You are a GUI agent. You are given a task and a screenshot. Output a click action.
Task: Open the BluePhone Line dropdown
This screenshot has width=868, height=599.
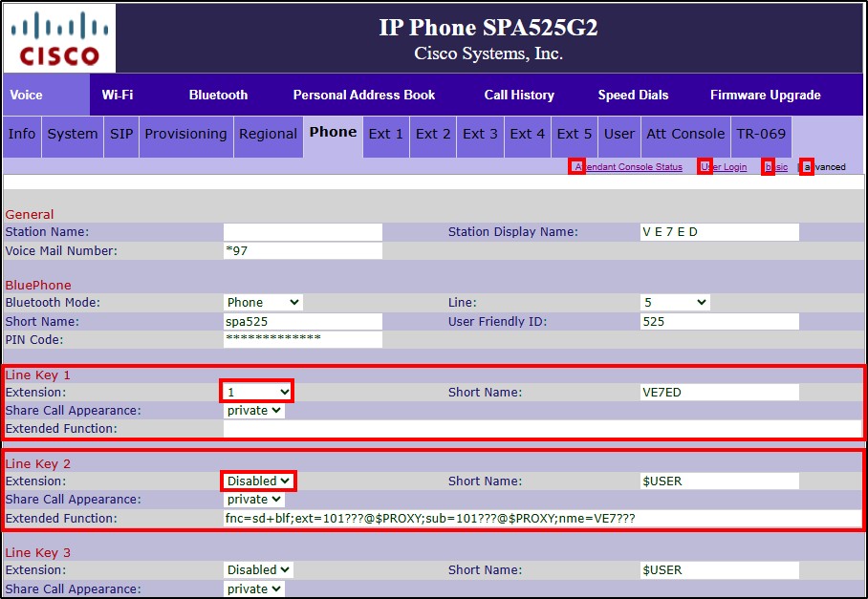[675, 303]
